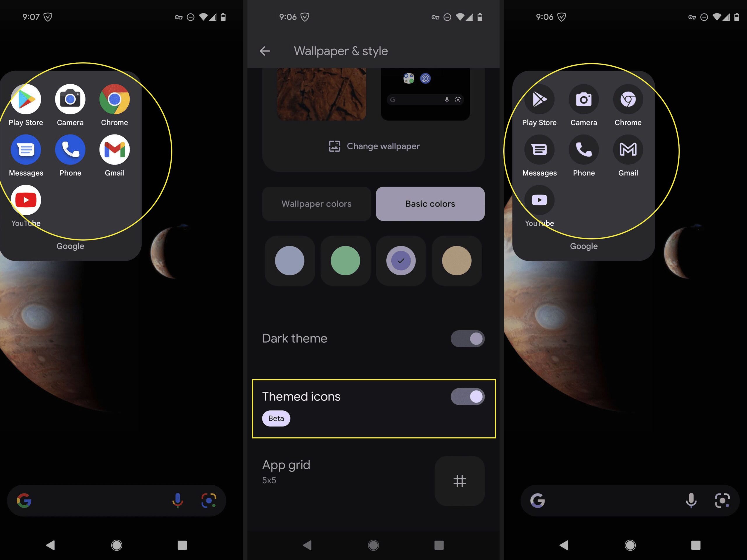This screenshot has width=747, height=560.
Task: Select Basic colors tab
Action: (429, 204)
